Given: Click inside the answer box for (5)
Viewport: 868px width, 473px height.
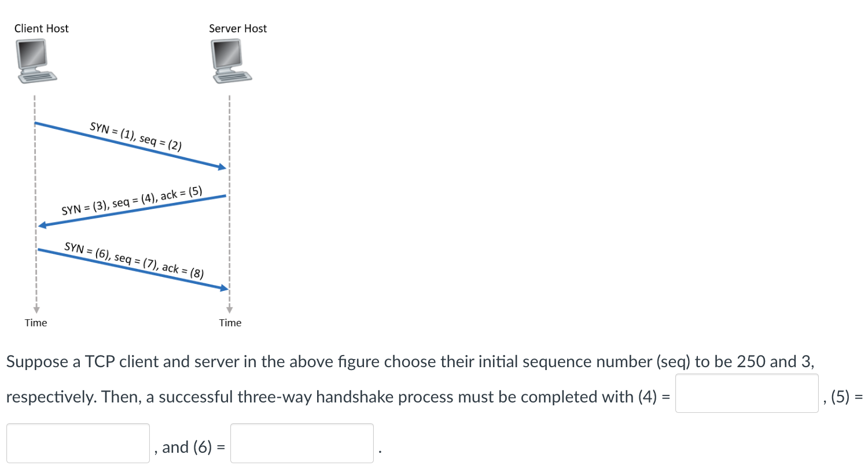Looking at the screenshot, I should (x=78, y=443).
